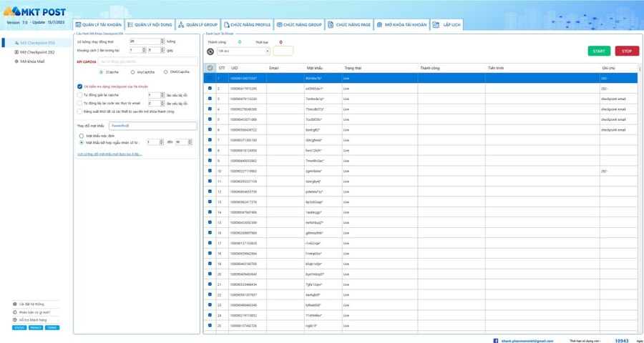
Task: Click stepper on capcha retry count
Action: click(x=162, y=95)
